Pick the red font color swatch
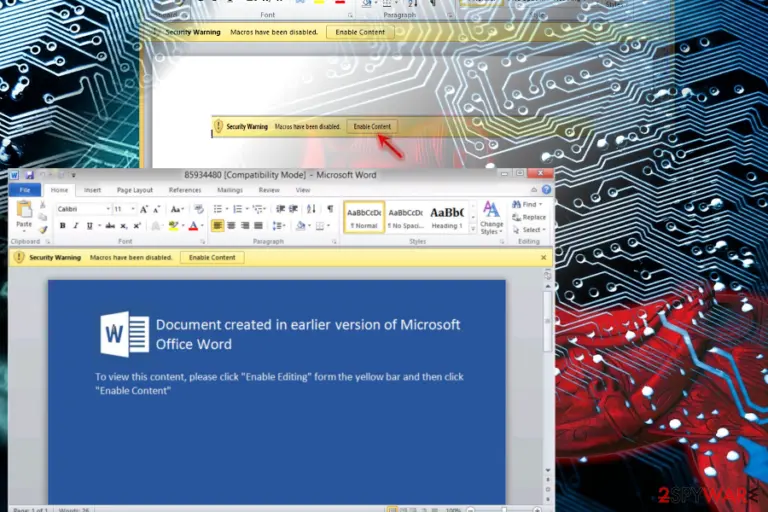 (x=193, y=226)
